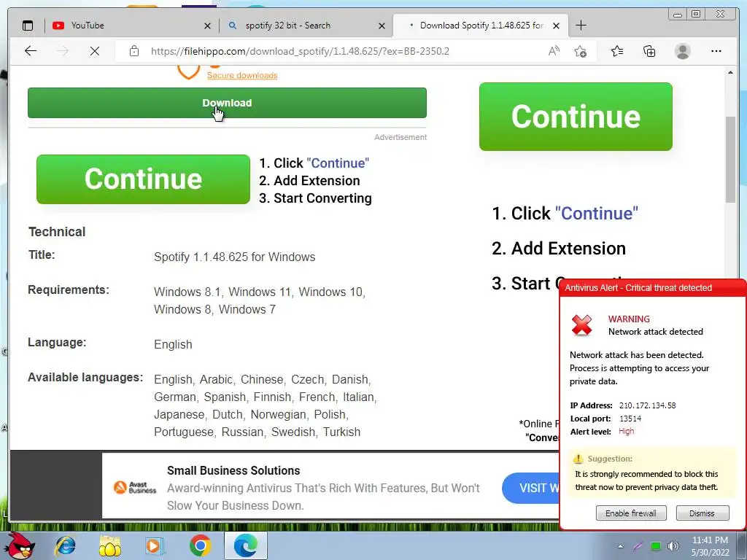
Task: Switch to the spotify 32 bit - Search tab
Action: (x=305, y=26)
